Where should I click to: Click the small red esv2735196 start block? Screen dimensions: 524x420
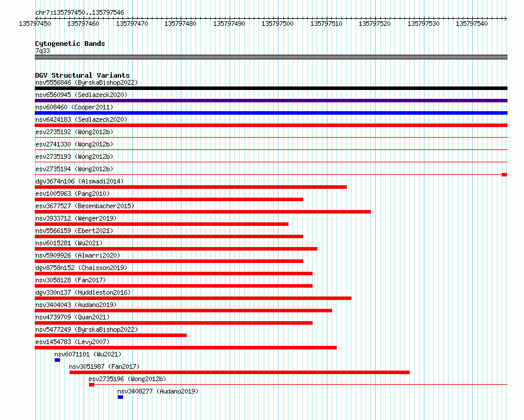click(92, 385)
